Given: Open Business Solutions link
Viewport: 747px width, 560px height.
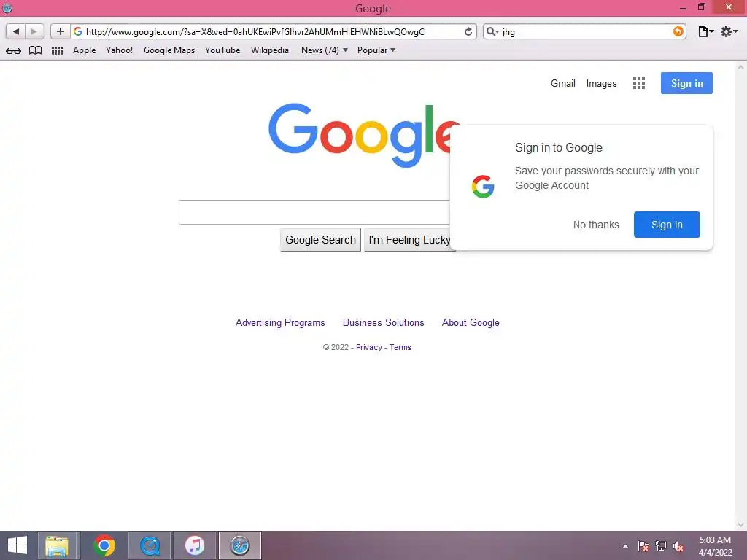Looking at the screenshot, I should point(384,322).
